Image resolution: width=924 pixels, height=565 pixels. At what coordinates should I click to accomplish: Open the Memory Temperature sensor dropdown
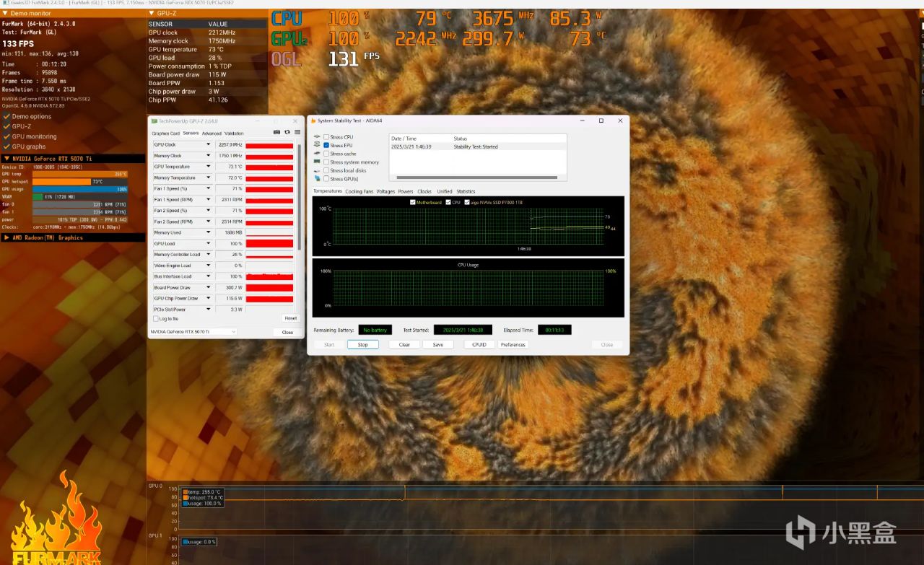[209, 178]
